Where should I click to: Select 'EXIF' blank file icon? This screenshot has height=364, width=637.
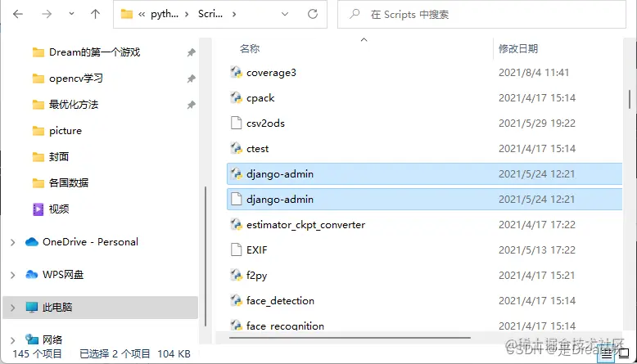coord(236,249)
